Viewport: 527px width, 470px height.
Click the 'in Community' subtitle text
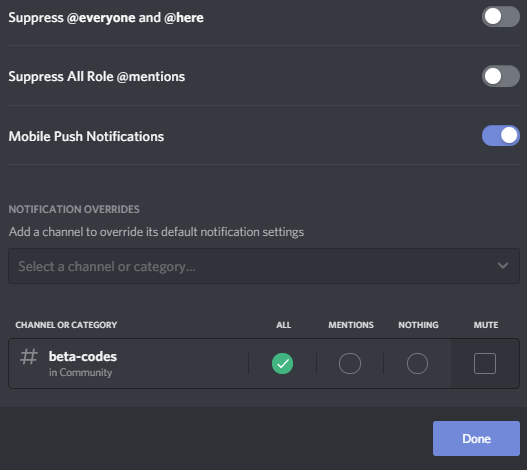point(80,373)
